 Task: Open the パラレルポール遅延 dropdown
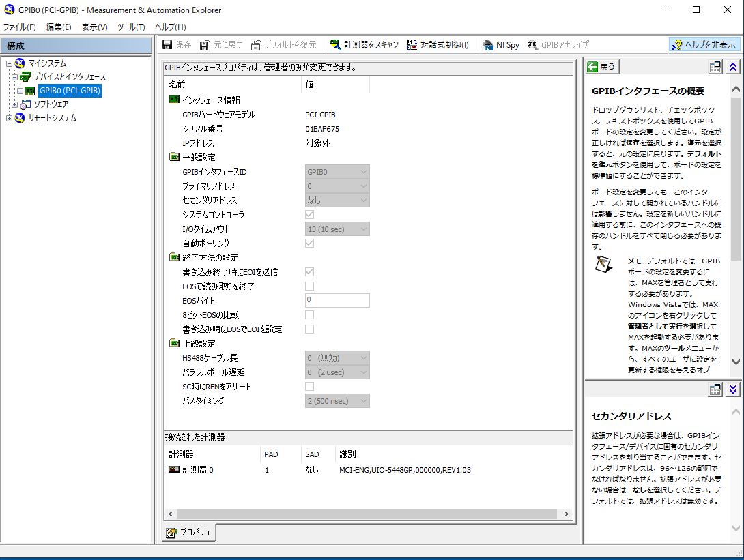(337, 372)
